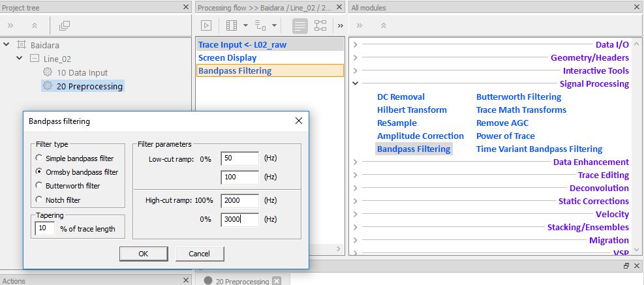Add Amplitude Correction module
Image resolution: width=644 pixels, height=285 pixels.
[x=420, y=136]
